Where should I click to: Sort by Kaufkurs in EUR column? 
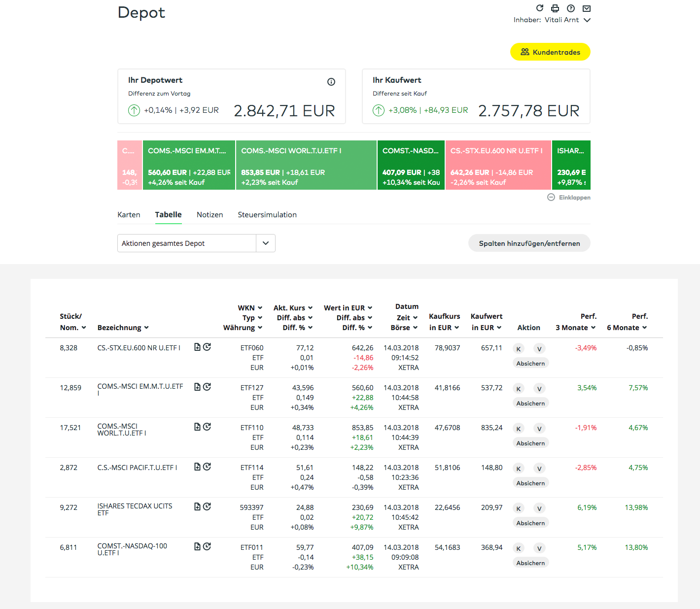click(x=444, y=322)
